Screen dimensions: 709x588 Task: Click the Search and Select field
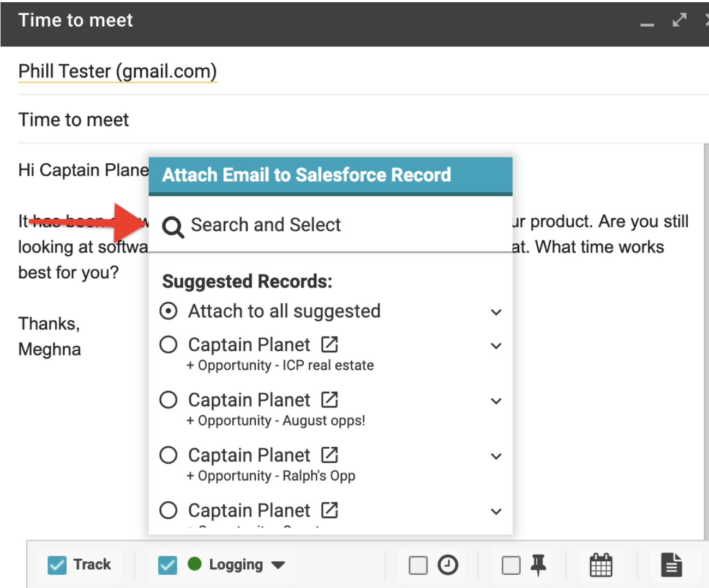[x=331, y=225]
